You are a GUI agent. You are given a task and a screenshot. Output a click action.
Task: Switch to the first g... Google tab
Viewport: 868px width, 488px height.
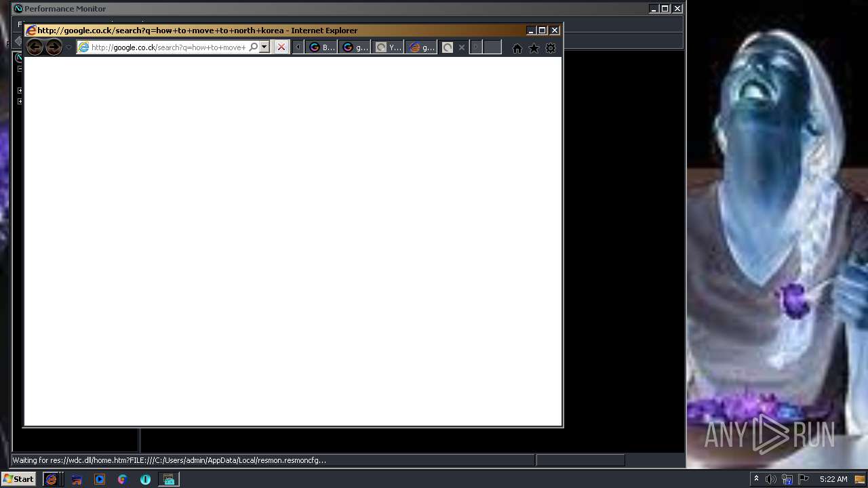point(355,47)
